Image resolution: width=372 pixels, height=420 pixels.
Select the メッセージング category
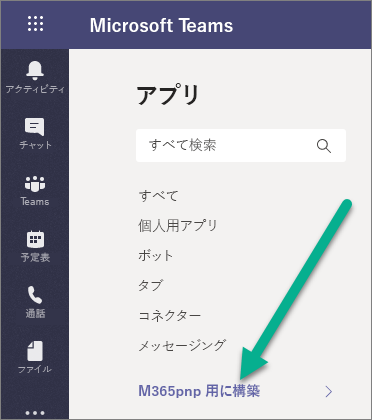pyautogui.click(x=182, y=345)
